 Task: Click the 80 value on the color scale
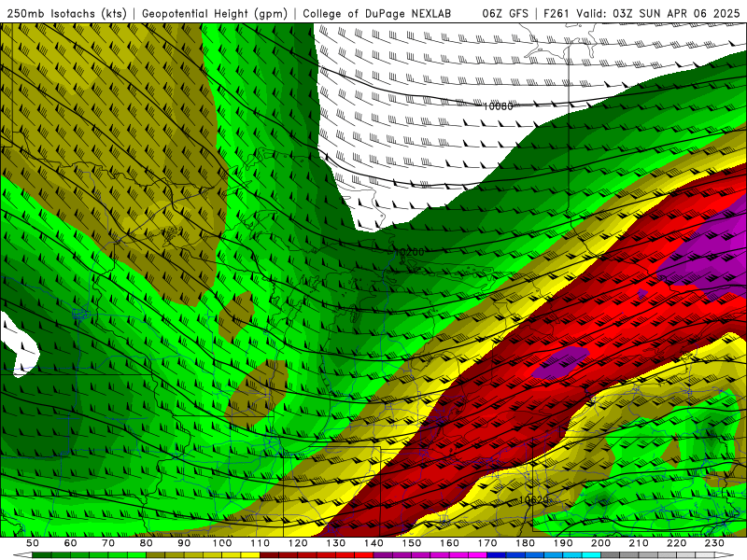pos(147,543)
